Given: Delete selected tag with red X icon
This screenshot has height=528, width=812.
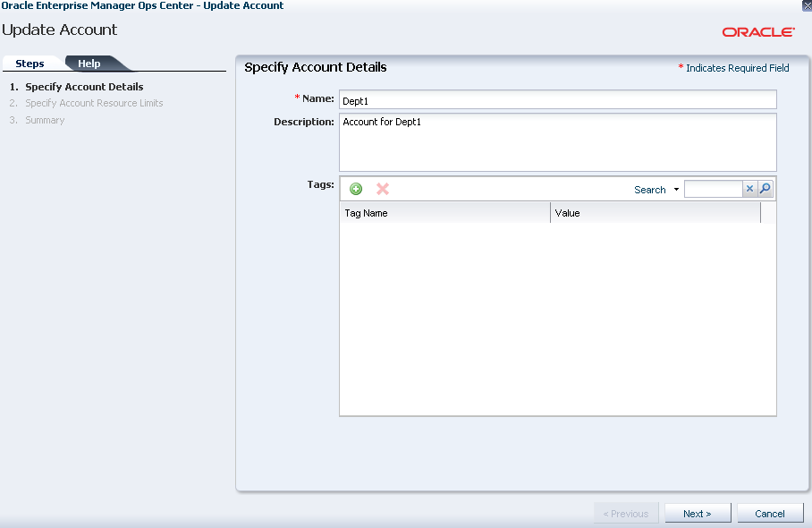Looking at the screenshot, I should [383, 189].
